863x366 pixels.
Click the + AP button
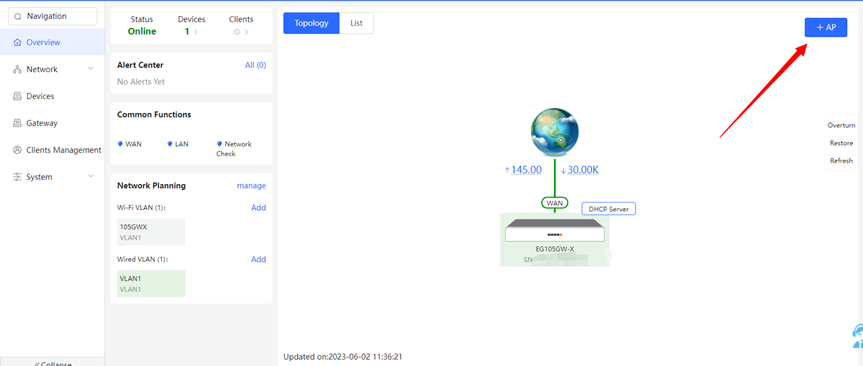[x=826, y=28]
